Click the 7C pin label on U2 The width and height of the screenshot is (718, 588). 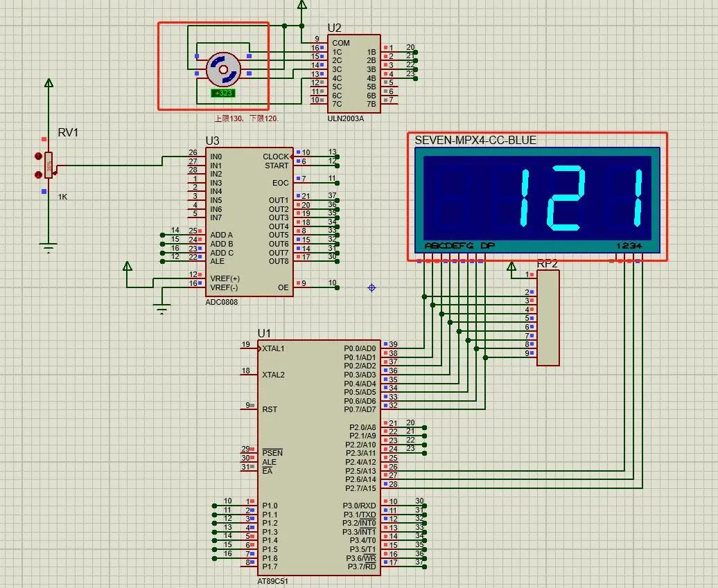pyautogui.click(x=337, y=104)
